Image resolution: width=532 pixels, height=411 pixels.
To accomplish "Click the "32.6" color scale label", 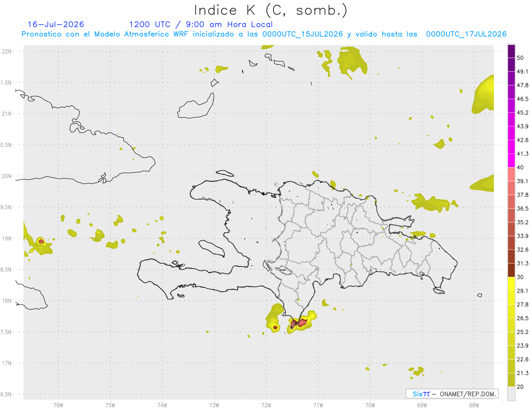I will tap(523, 250).
